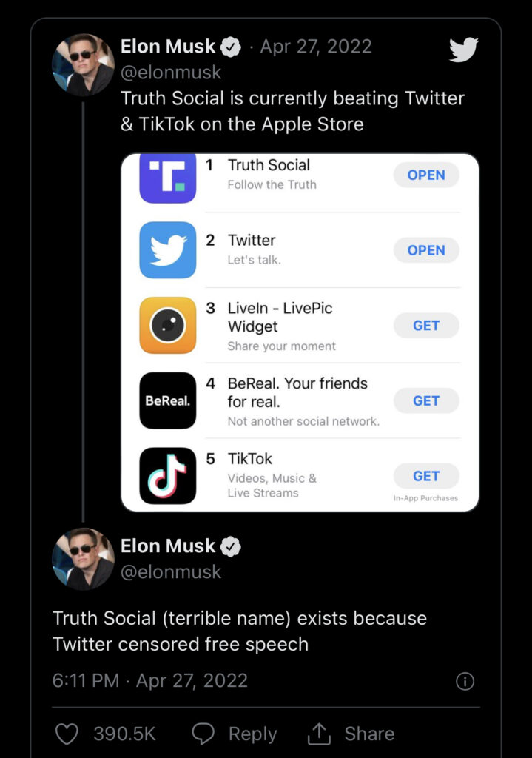The height and width of the screenshot is (758, 532).
Task: Click the reply speech bubble icon
Action: (203, 734)
